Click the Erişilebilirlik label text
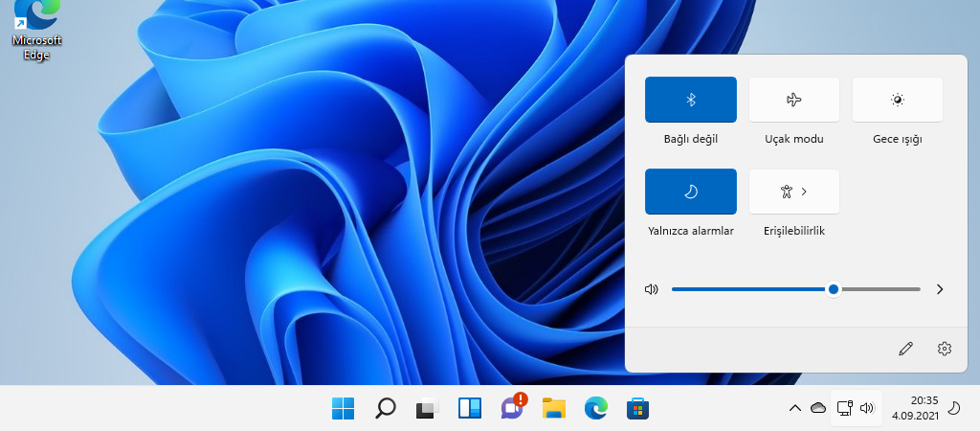The height and width of the screenshot is (431, 980). [x=793, y=232]
